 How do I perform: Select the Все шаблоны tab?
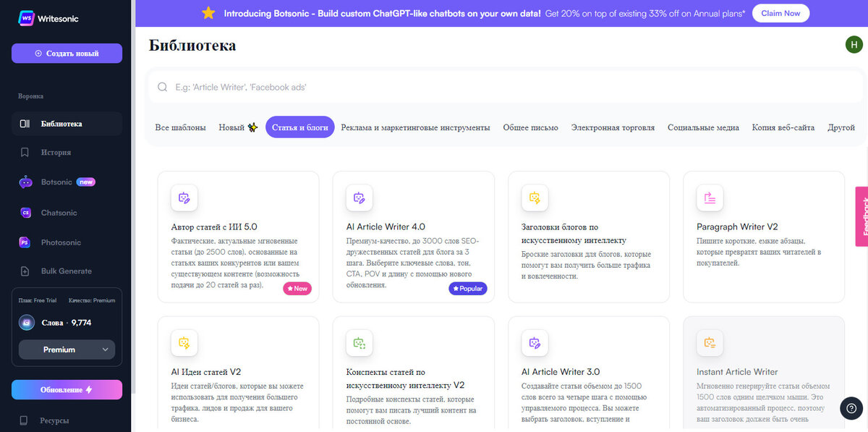(x=180, y=127)
